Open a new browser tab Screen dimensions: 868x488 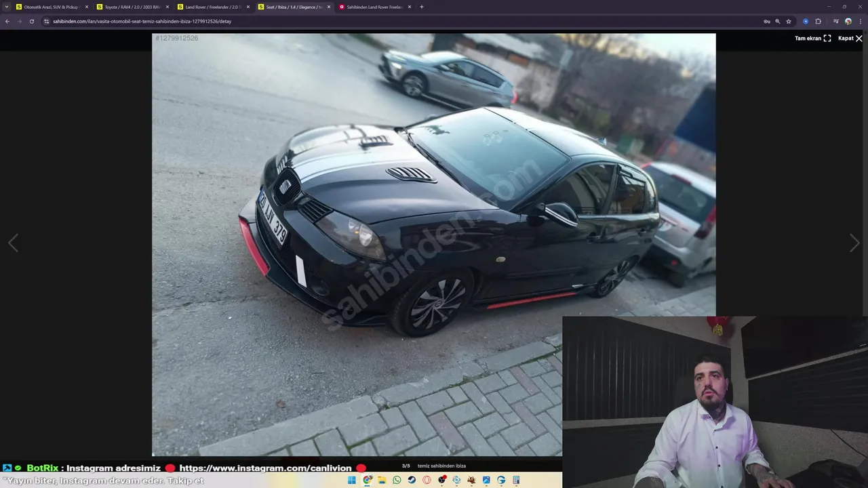(422, 7)
